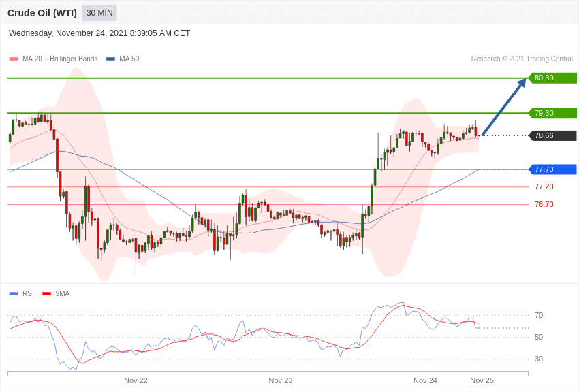Click the 77.70 blue pivot price tag

(x=553, y=169)
